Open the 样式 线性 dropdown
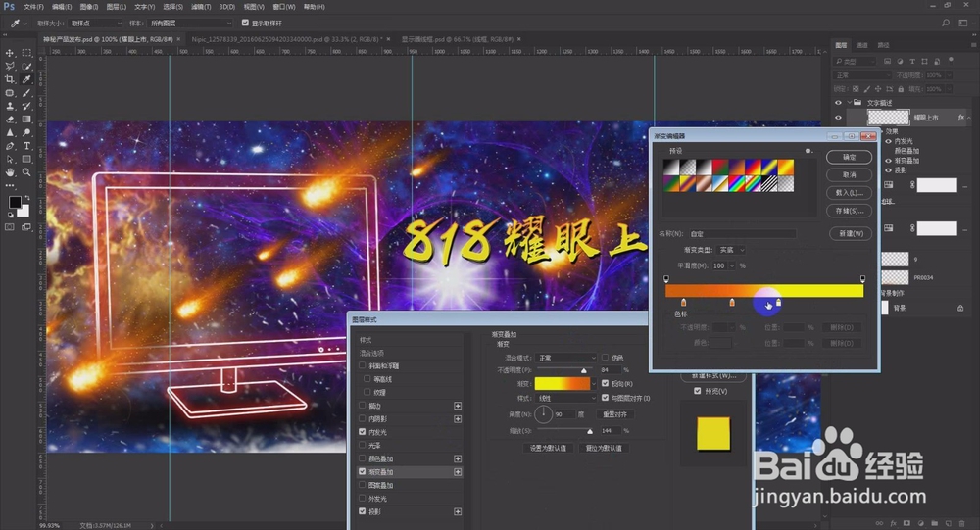The width and height of the screenshot is (980, 530). [566, 398]
